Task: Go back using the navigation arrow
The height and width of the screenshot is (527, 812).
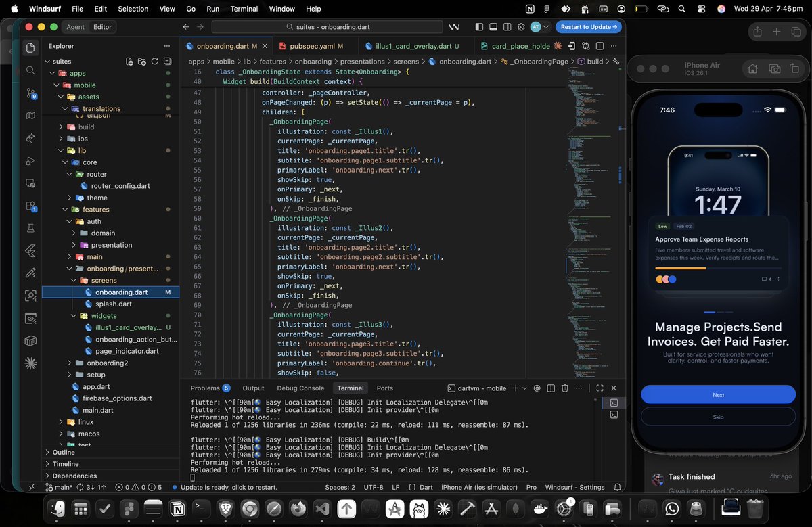Action: pyautogui.click(x=186, y=27)
